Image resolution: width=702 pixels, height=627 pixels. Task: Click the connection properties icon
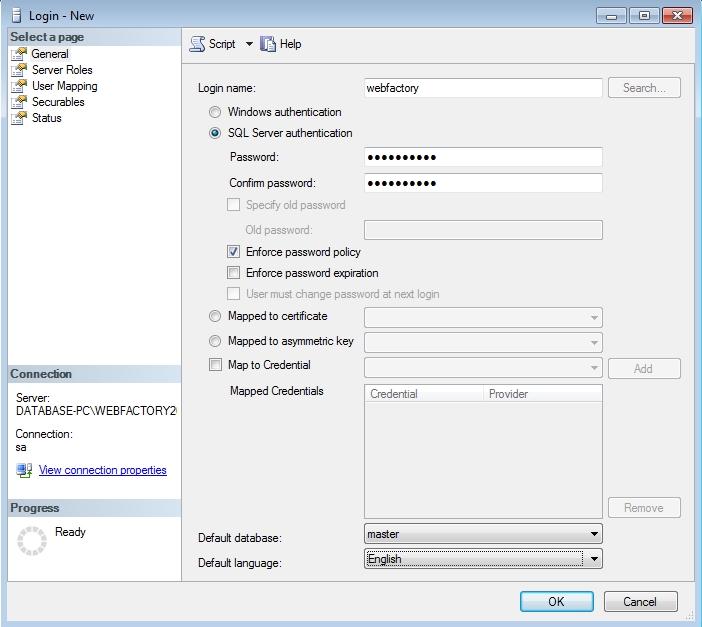(x=24, y=470)
